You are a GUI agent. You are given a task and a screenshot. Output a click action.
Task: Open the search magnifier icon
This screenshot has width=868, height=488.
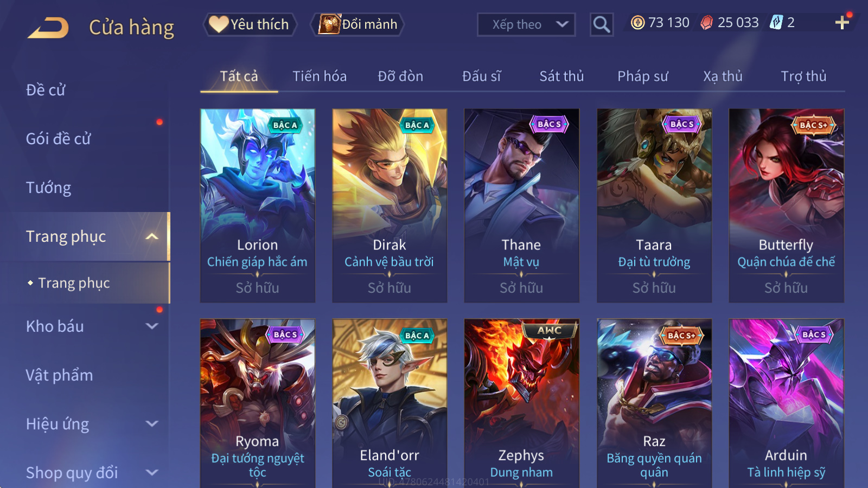tap(602, 24)
